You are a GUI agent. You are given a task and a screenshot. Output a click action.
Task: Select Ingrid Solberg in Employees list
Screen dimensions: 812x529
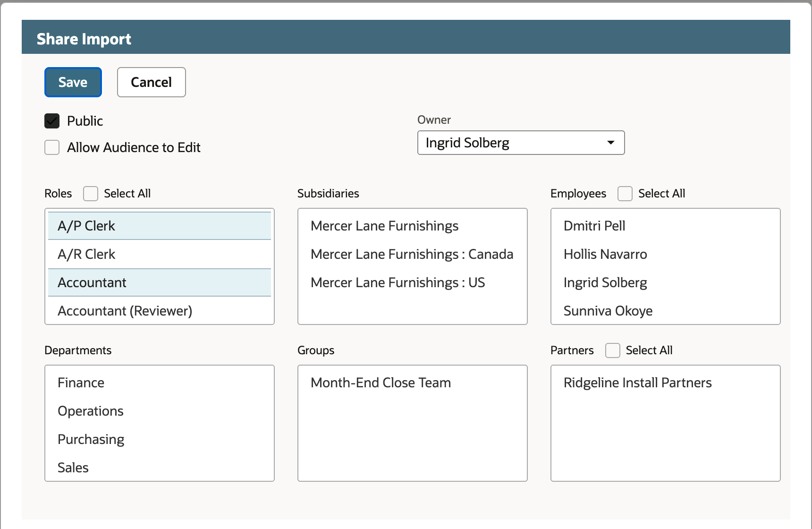[x=666, y=282]
